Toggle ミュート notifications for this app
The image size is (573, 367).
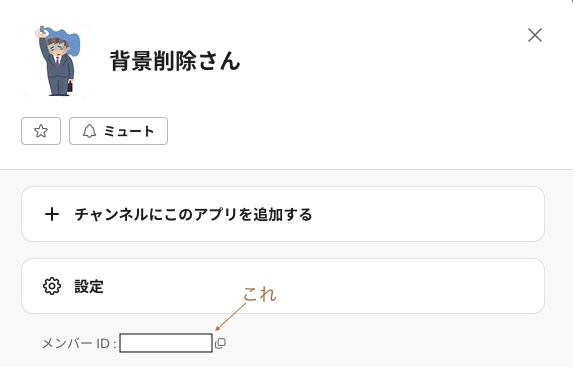(118, 131)
